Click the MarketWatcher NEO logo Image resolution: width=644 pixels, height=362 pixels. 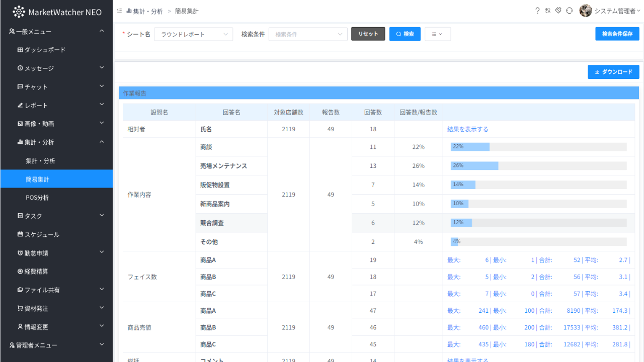point(56,12)
